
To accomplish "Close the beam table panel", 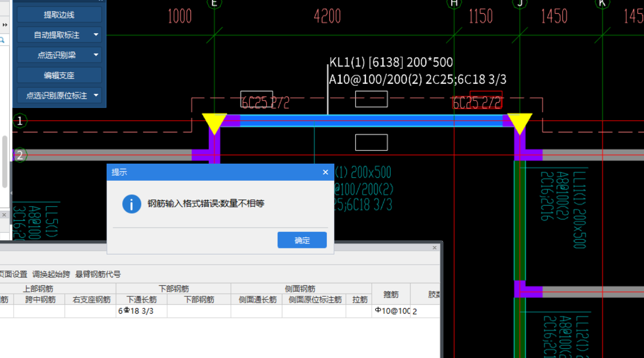I will click(434, 248).
